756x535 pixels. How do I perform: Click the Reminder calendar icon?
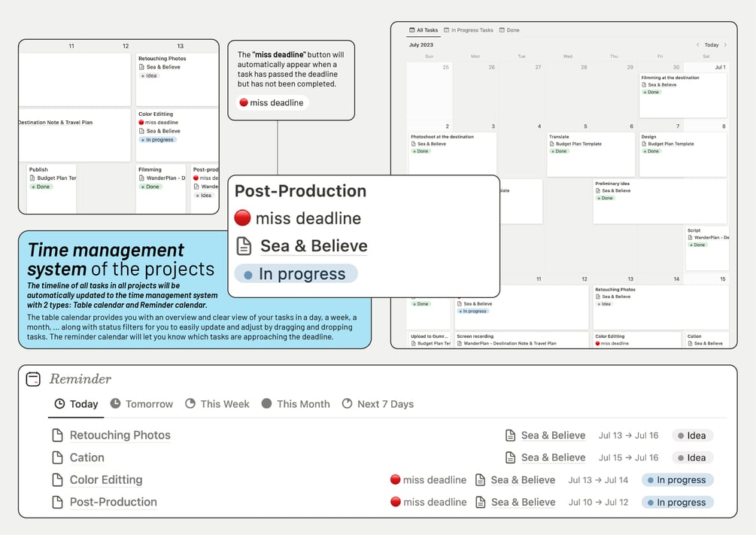(33, 379)
